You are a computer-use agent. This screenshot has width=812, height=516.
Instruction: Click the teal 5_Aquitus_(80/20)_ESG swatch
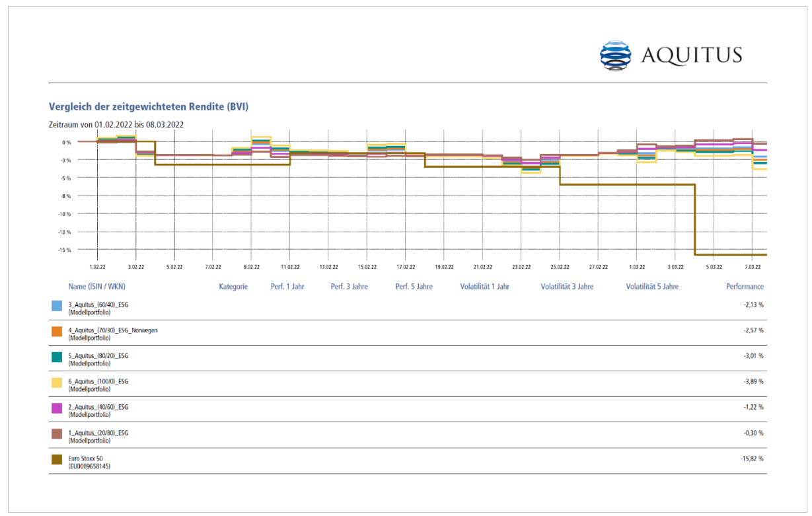point(57,357)
